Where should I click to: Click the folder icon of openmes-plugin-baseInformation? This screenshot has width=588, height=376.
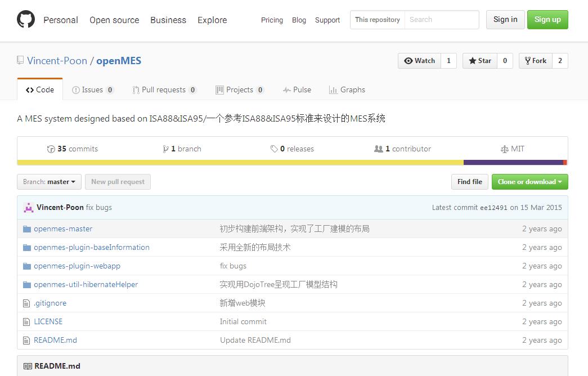point(27,247)
